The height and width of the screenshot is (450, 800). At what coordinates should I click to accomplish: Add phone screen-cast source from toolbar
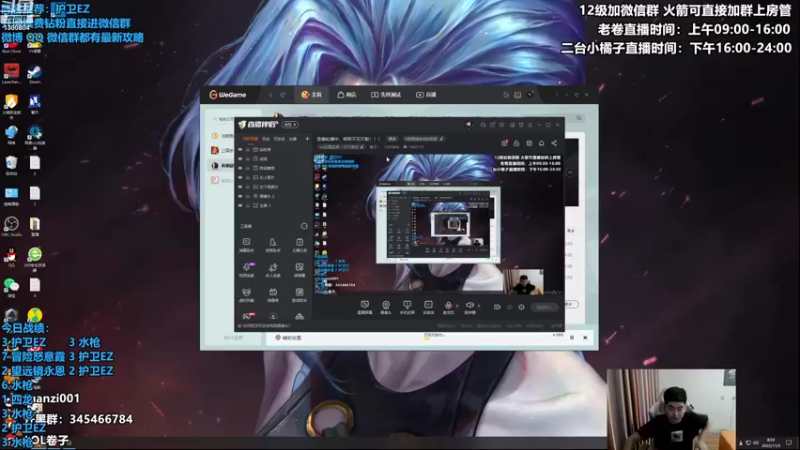click(407, 307)
